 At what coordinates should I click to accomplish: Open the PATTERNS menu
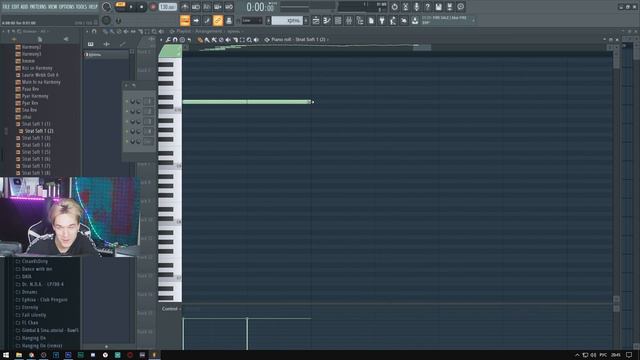click(39, 7)
